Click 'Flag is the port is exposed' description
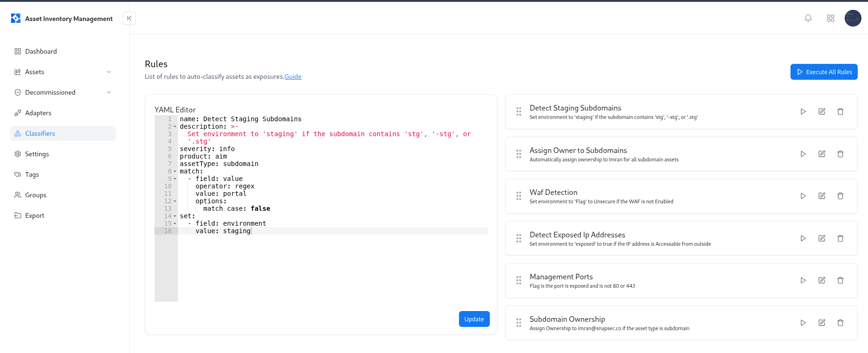The height and width of the screenshot is (353, 868). pos(582,286)
